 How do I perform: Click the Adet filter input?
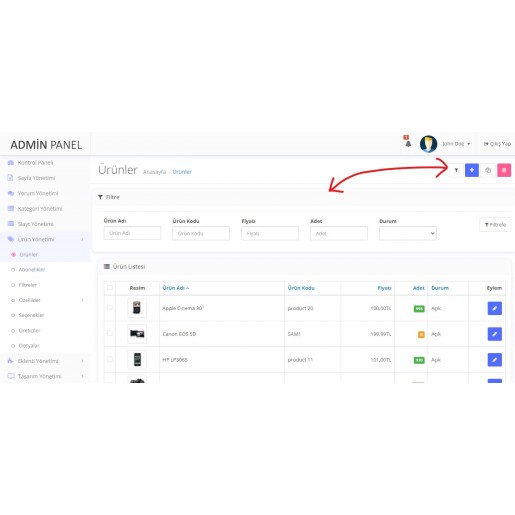click(339, 233)
